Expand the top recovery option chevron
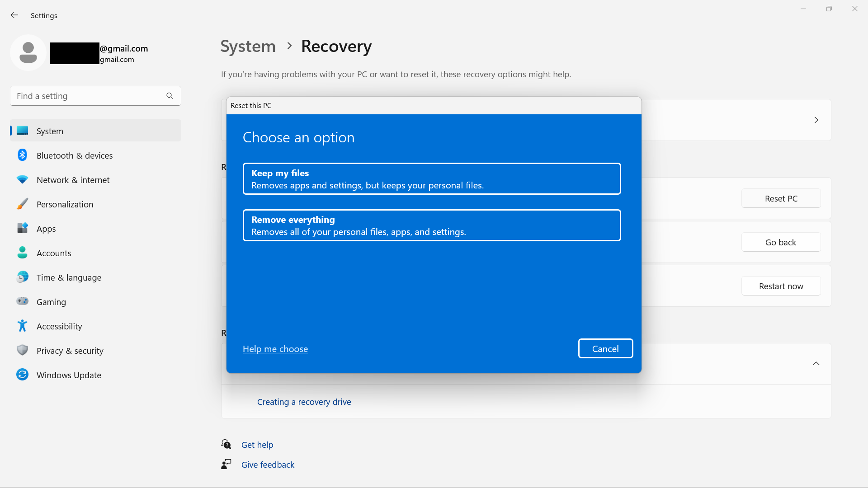This screenshot has width=868, height=488. point(816,120)
